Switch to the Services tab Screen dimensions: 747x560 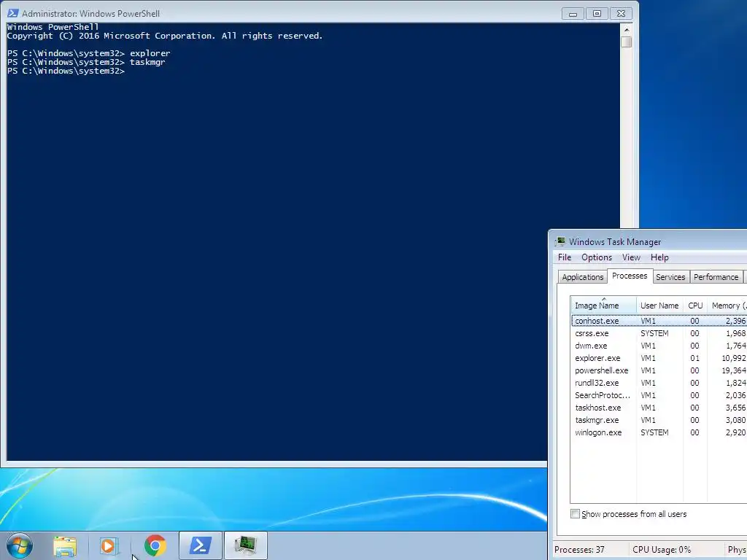[x=670, y=277]
